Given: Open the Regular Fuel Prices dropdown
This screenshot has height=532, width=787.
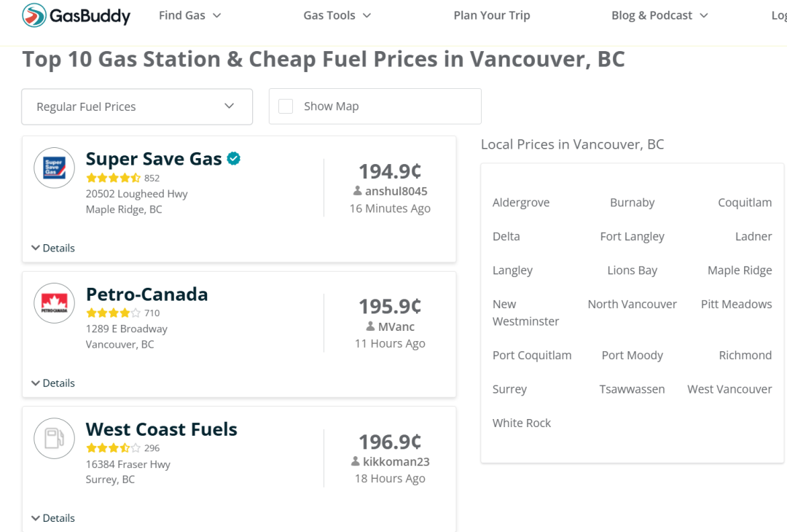Looking at the screenshot, I should click(x=137, y=106).
